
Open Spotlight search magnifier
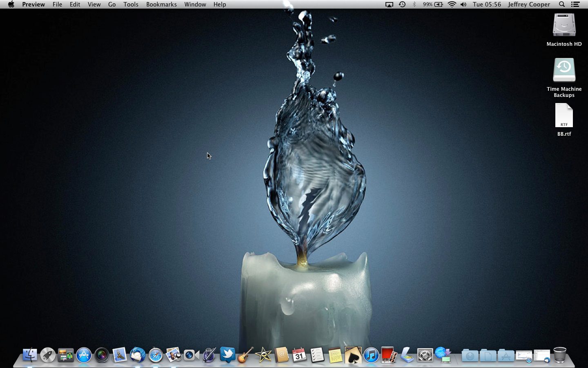[562, 4]
